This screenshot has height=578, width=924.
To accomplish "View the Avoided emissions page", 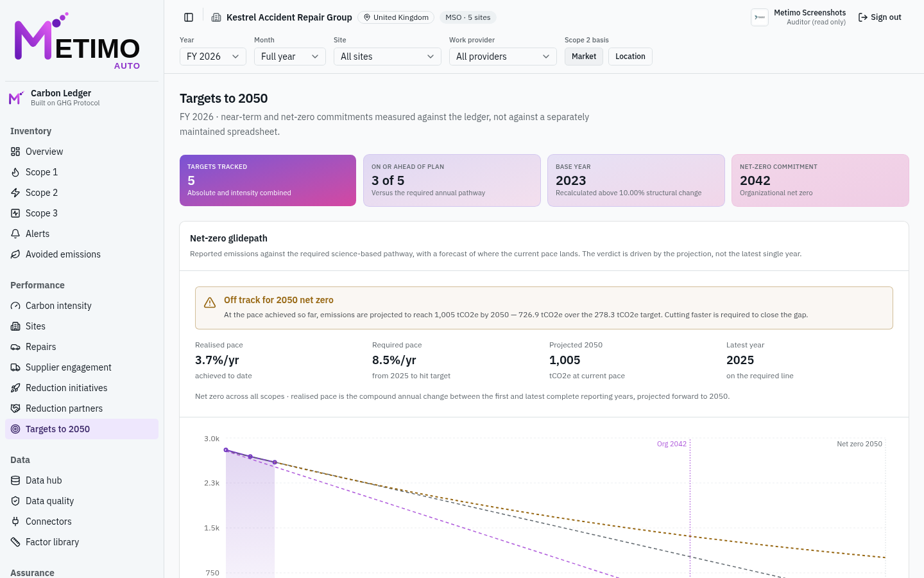I will pos(81,254).
